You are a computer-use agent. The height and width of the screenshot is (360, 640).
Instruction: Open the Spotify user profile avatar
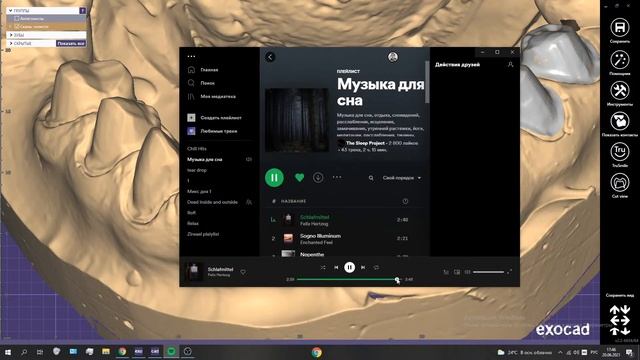tap(393, 57)
